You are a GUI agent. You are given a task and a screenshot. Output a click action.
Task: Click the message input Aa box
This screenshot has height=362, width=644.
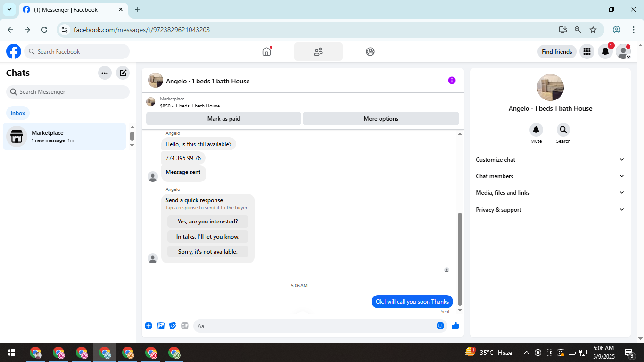point(315,326)
